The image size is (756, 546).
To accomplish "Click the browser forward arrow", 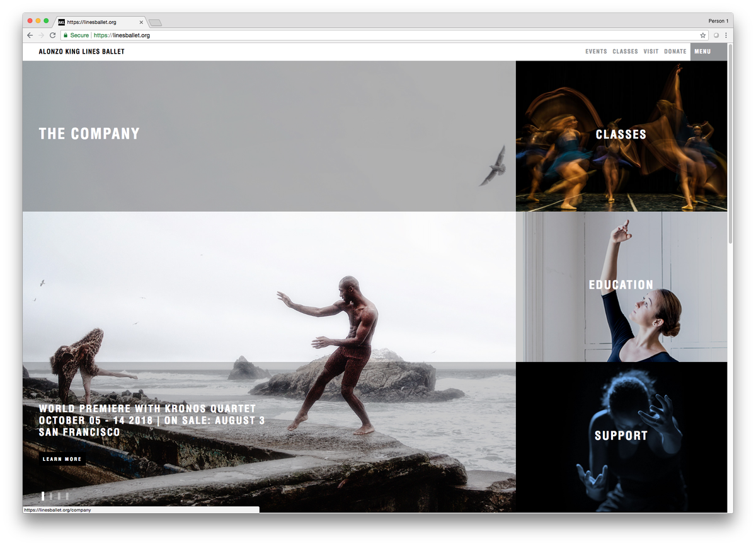I will tap(41, 35).
